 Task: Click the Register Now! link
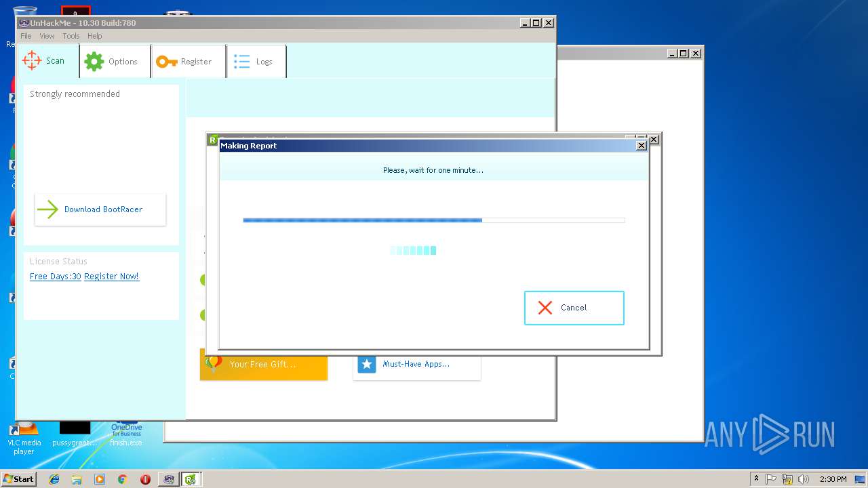point(111,277)
